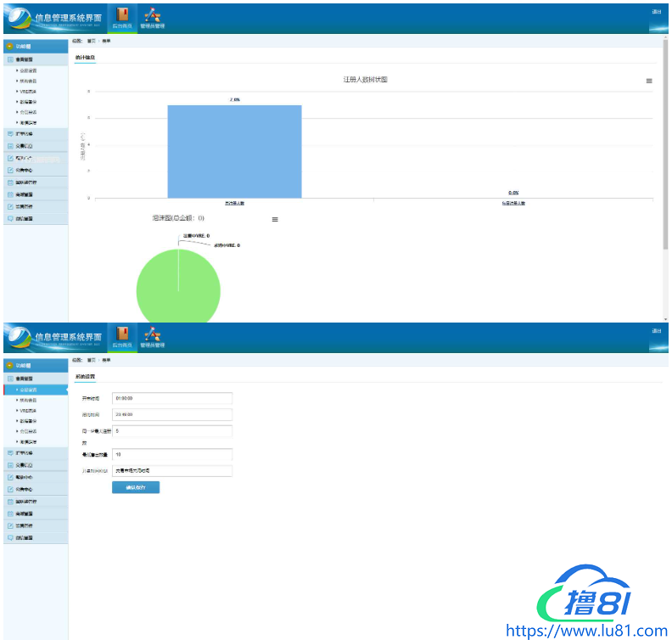Image resolution: width=672 pixels, height=640 pixels.
Task: Open 管理员管理 icon above the statistics page
Action: pyautogui.click(x=152, y=17)
